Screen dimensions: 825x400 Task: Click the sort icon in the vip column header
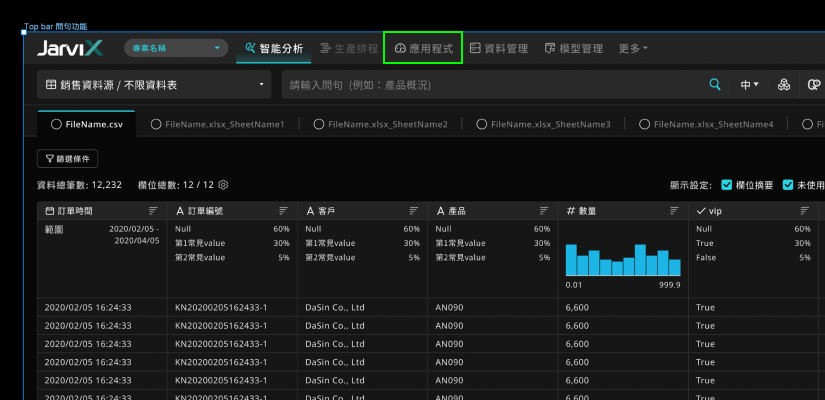(x=804, y=211)
